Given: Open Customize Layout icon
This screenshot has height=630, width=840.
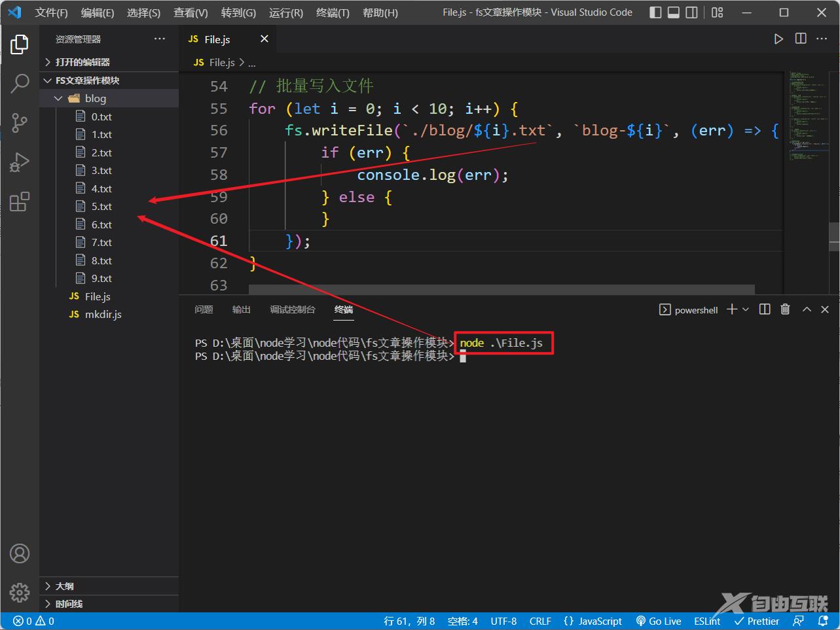Looking at the screenshot, I should tap(718, 12).
